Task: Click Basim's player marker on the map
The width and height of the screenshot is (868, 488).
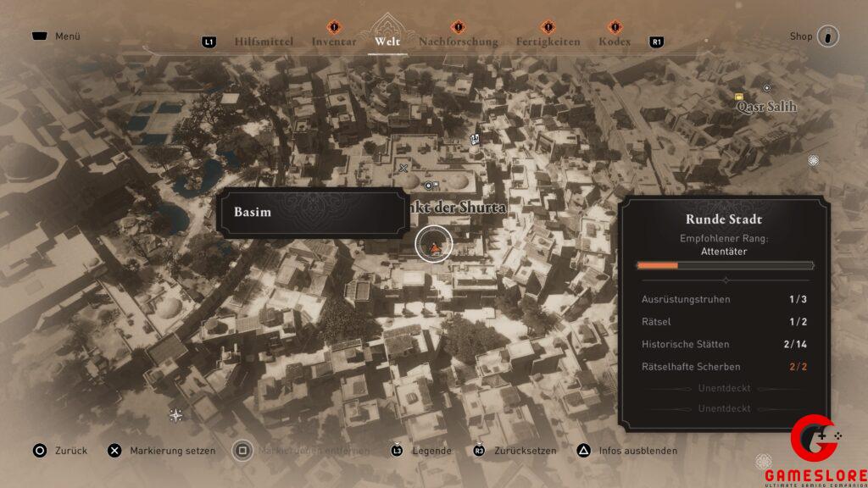Action: pyautogui.click(x=434, y=246)
